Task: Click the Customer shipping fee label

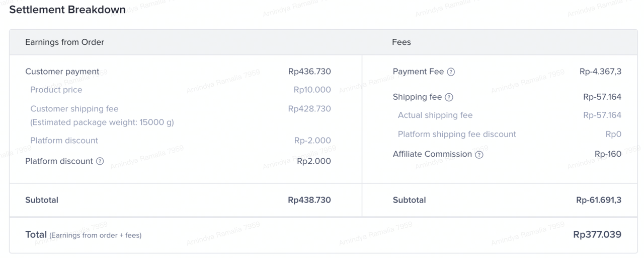Action: tap(74, 109)
